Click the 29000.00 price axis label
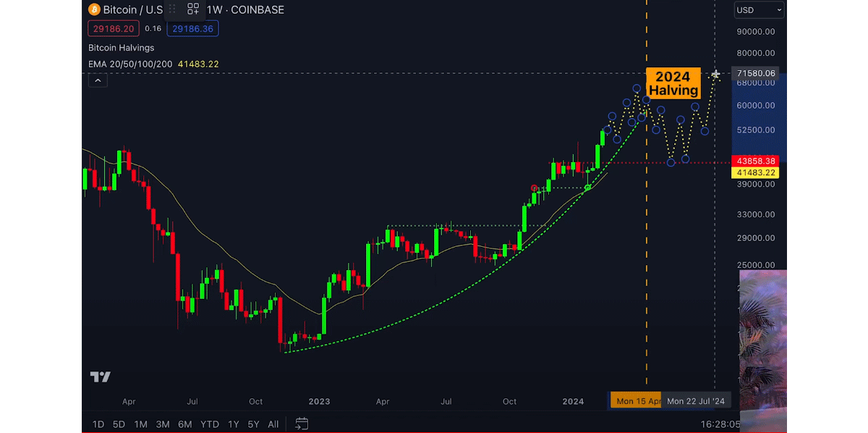Image resolution: width=868 pixels, height=433 pixels. pyautogui.click(x=756, y=238)
